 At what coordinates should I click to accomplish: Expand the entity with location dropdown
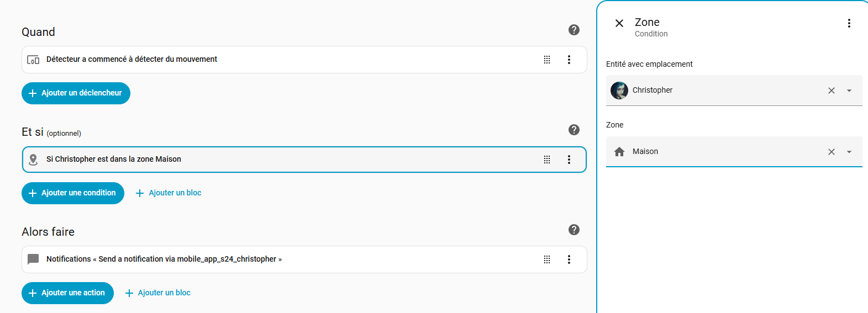tap(849, 91)
